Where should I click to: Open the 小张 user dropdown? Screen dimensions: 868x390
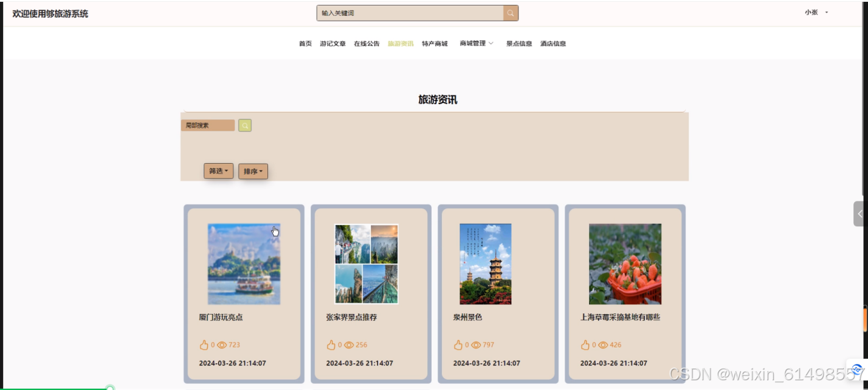click(x=816, y=12)
